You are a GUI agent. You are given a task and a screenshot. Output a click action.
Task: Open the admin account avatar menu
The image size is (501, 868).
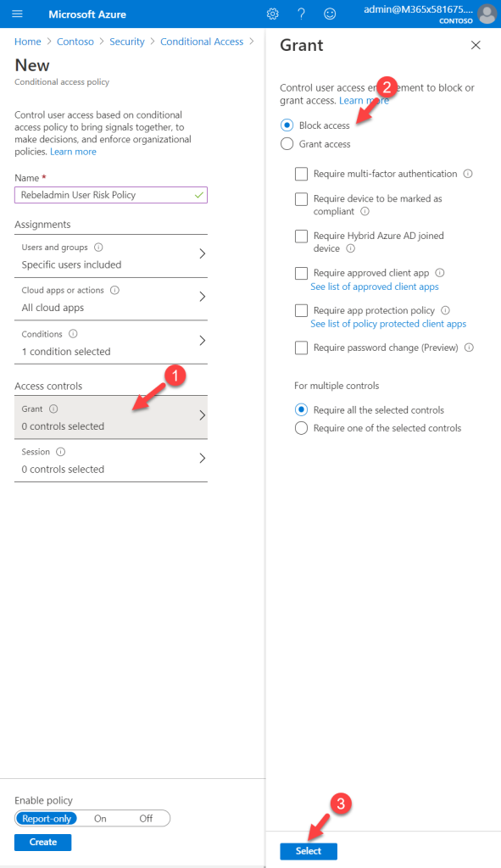(x=487, y=14)
